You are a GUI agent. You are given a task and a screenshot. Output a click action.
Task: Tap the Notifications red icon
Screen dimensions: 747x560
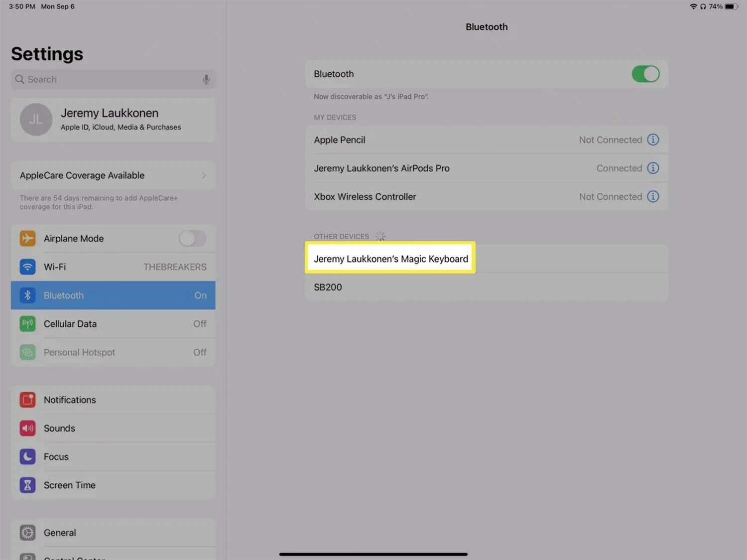(x=27, y=400)
